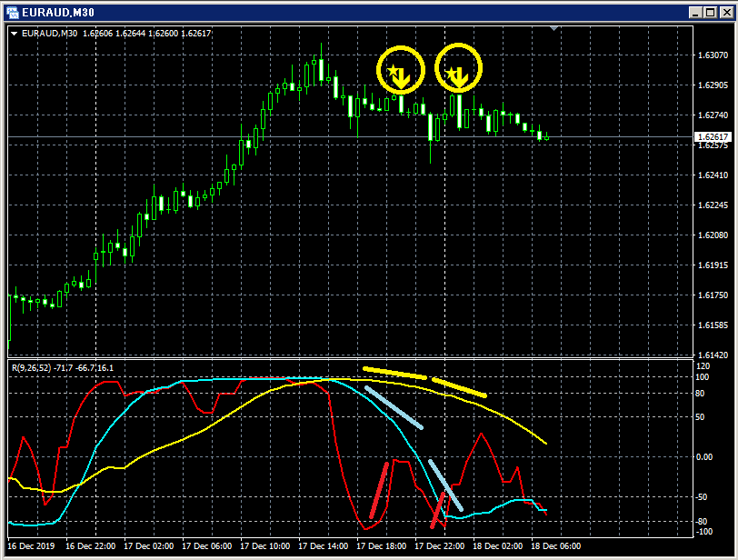Click the current price label 1.62617

coord(713,137)
